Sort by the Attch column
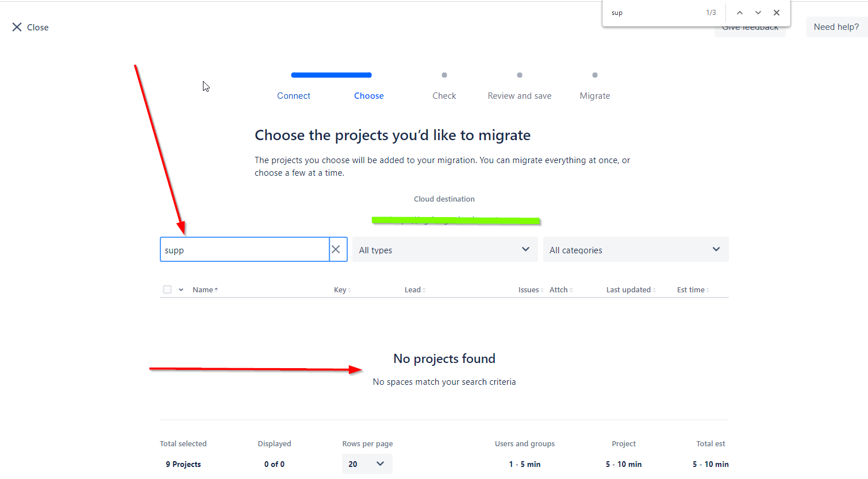The image size is (868, 479). pos(561,289)
